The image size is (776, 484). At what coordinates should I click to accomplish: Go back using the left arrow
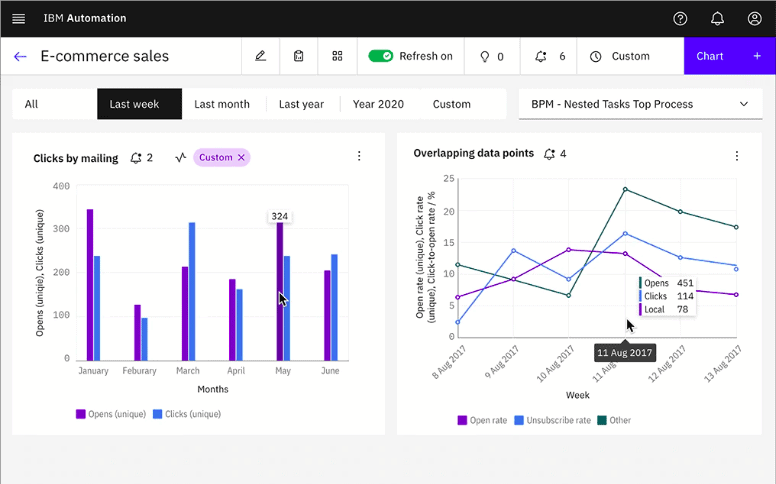click(x=20, y=56)
